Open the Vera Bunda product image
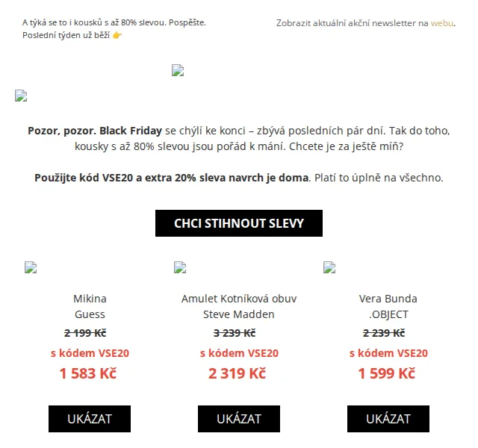478x448 pixels. point(329,267)
